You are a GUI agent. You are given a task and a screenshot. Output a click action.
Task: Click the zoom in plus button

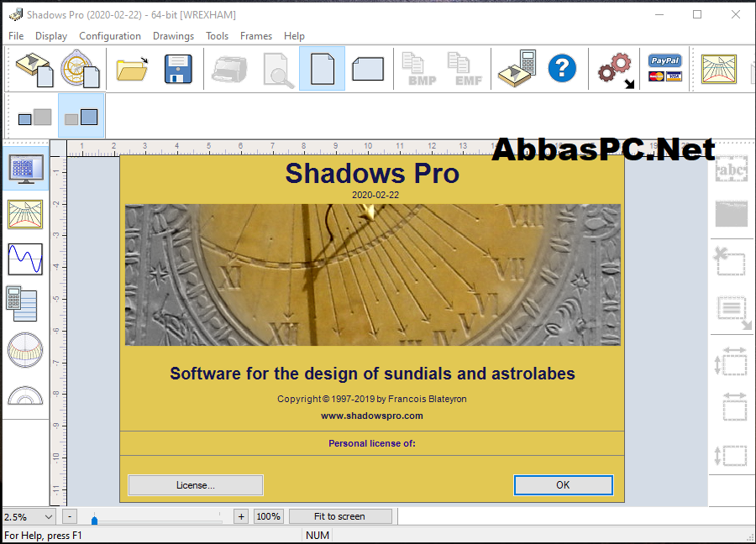point(242,516)
